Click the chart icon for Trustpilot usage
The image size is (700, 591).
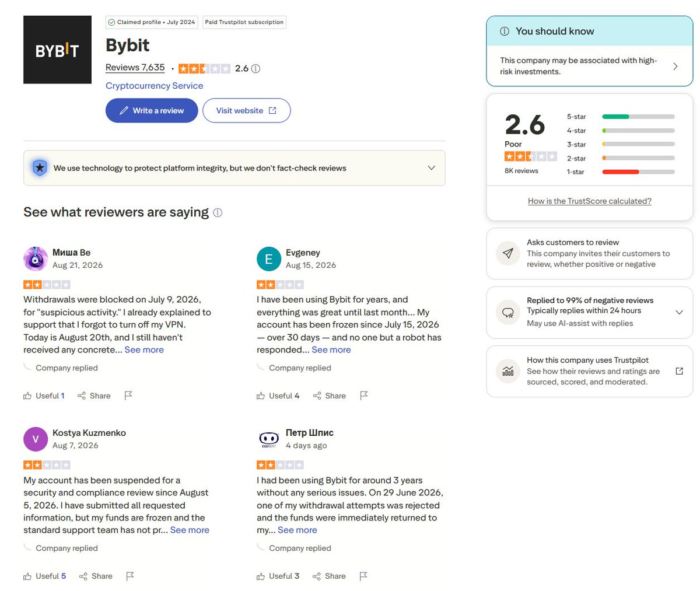coord(508,371)
